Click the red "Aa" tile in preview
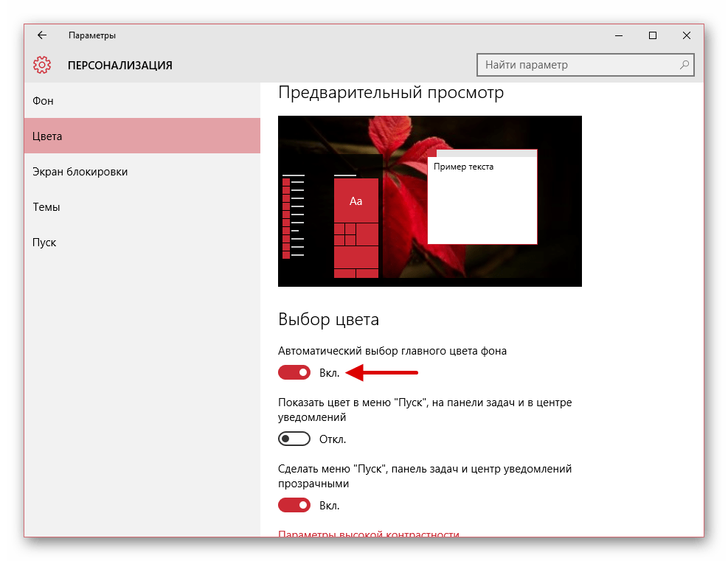This screenshot has width=728, height=561. pyautogui.click(x=356, y=201)
